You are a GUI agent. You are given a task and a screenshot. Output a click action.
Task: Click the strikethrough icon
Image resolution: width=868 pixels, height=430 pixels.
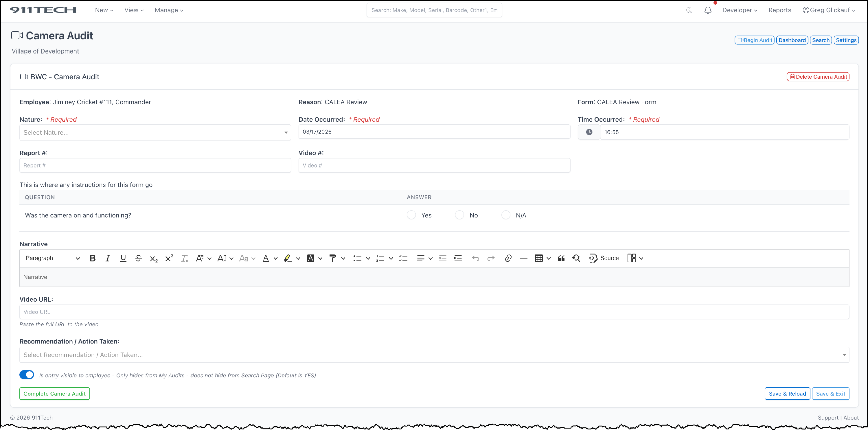(x=138, y=258)
